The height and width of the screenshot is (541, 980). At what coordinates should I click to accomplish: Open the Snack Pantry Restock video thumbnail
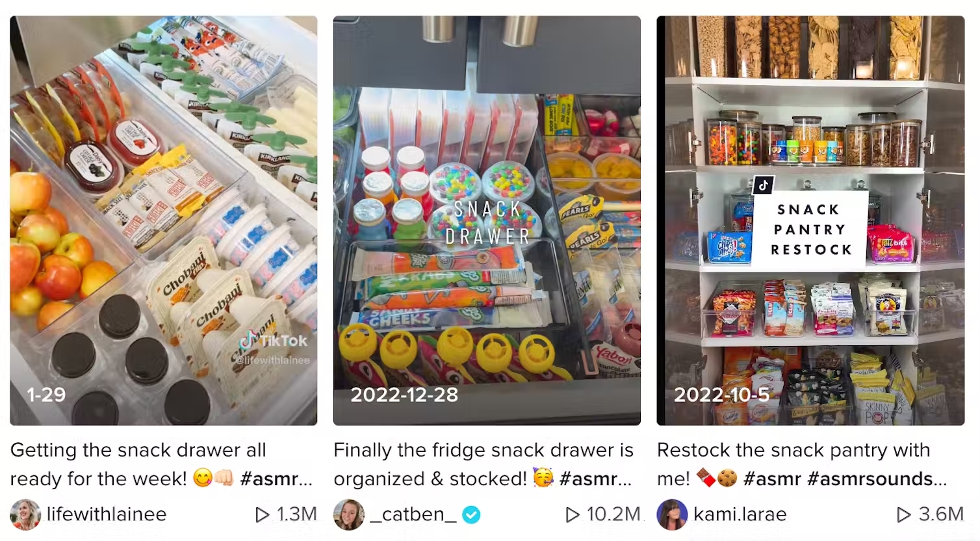click(810, 220)
